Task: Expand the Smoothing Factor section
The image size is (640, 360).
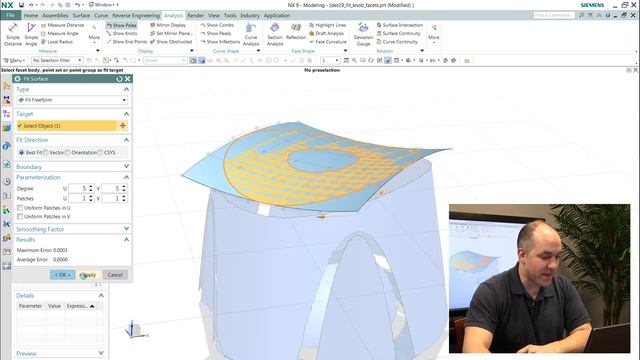Action: click(x=126, y=229)
